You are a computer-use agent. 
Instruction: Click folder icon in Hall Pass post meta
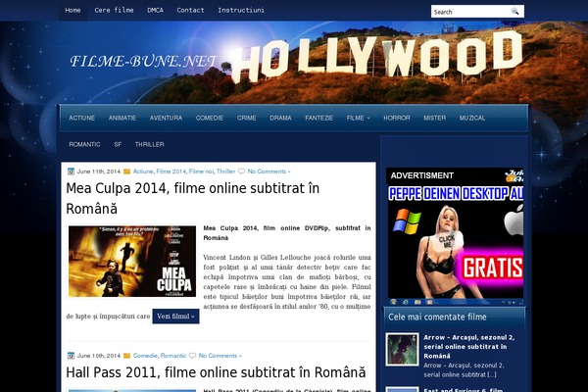pyautogui.click(x=126, y=355)
